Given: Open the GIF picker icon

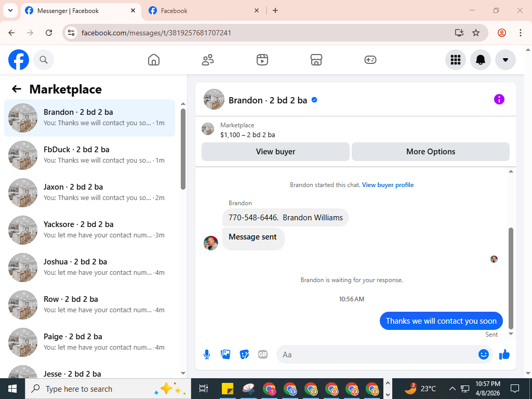Looking at the screenshot, I should pos(263,354).
